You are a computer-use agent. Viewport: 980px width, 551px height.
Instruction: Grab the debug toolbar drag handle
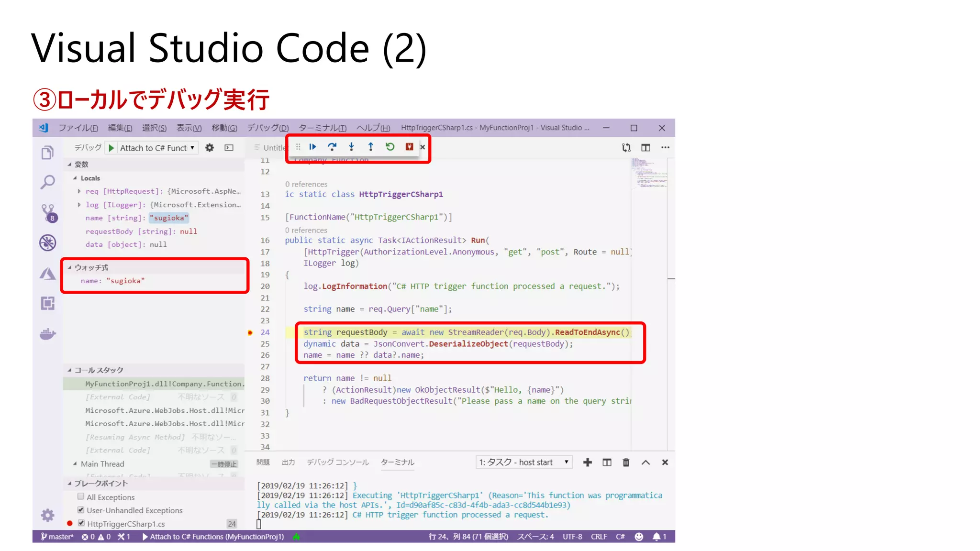coord(298,147)
